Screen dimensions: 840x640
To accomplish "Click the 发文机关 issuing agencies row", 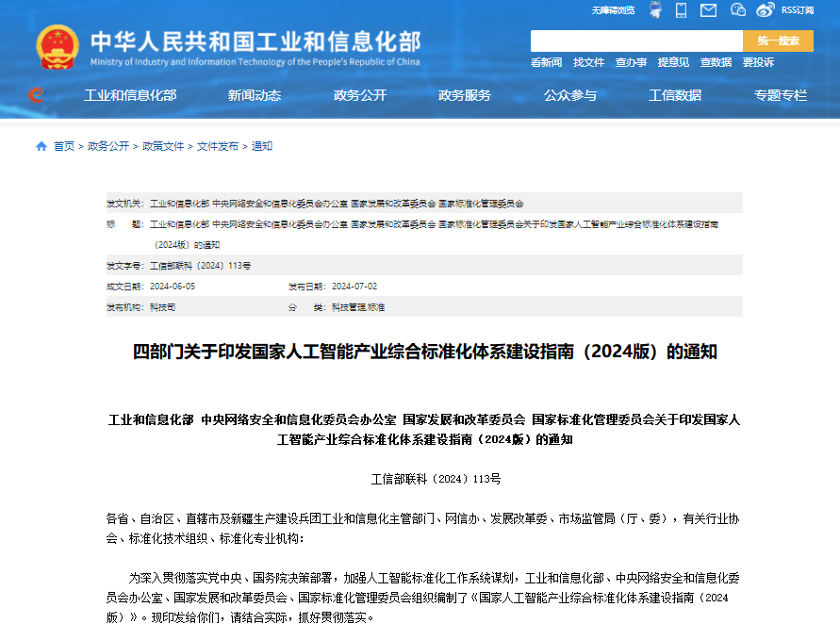I will pyautogui.click(x=424, y=203).
